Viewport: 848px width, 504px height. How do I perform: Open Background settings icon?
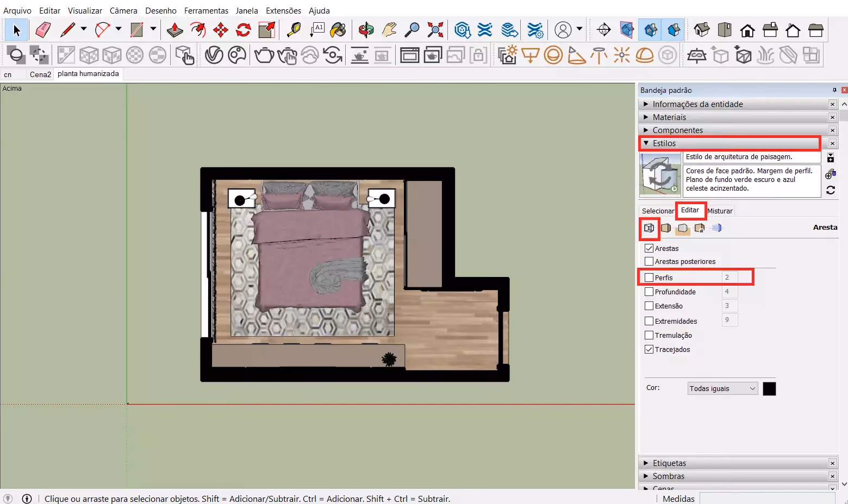click(683, 228)
